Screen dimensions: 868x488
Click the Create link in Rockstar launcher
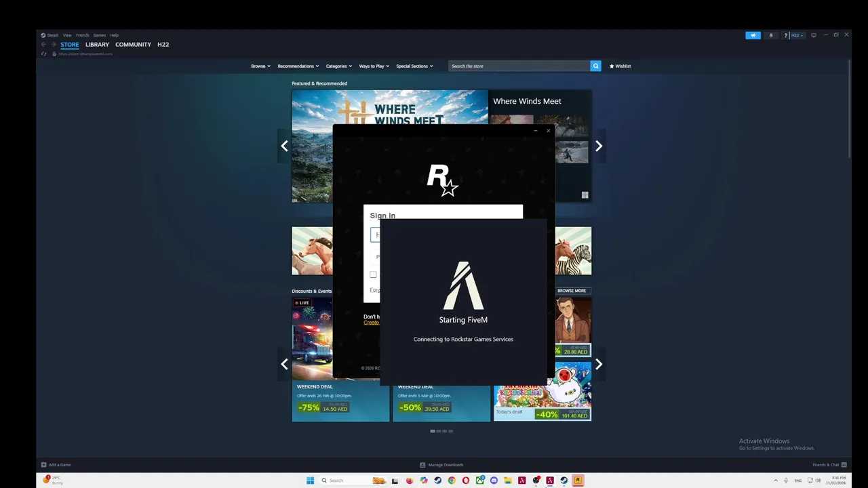(371, 323)
